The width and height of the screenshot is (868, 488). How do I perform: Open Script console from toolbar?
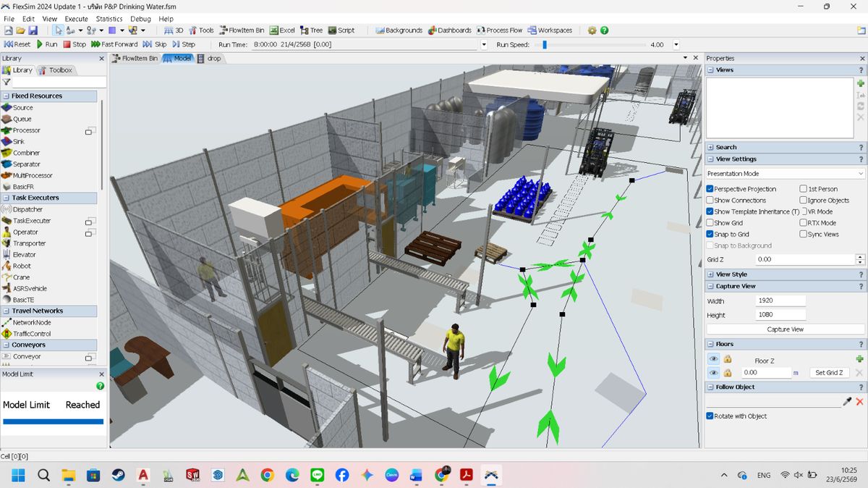(x=341, y=30)
